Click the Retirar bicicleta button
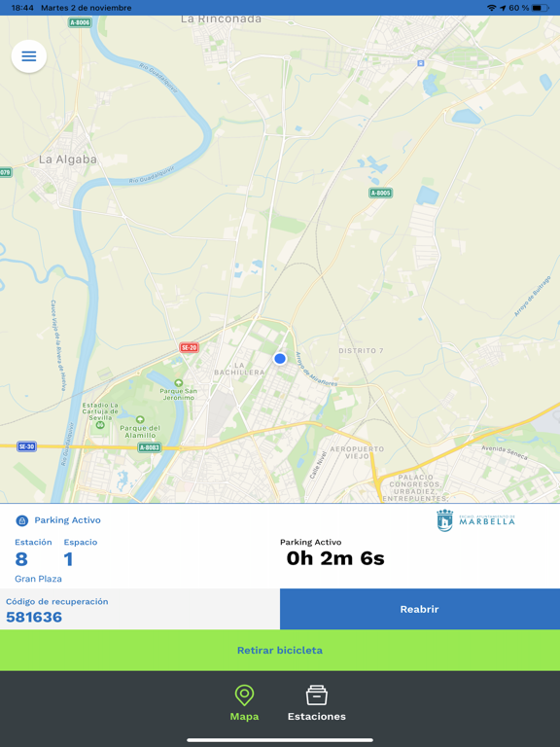 (280, 651)
